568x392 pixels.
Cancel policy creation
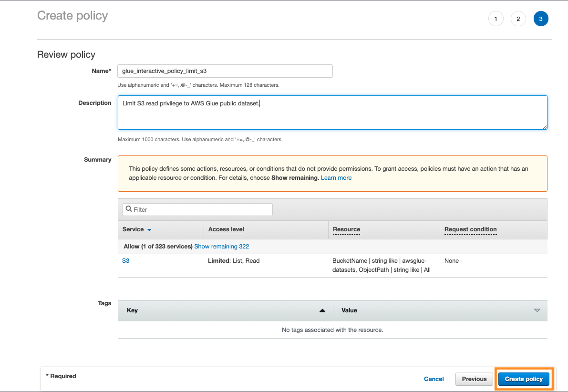(x=434, y=379)
